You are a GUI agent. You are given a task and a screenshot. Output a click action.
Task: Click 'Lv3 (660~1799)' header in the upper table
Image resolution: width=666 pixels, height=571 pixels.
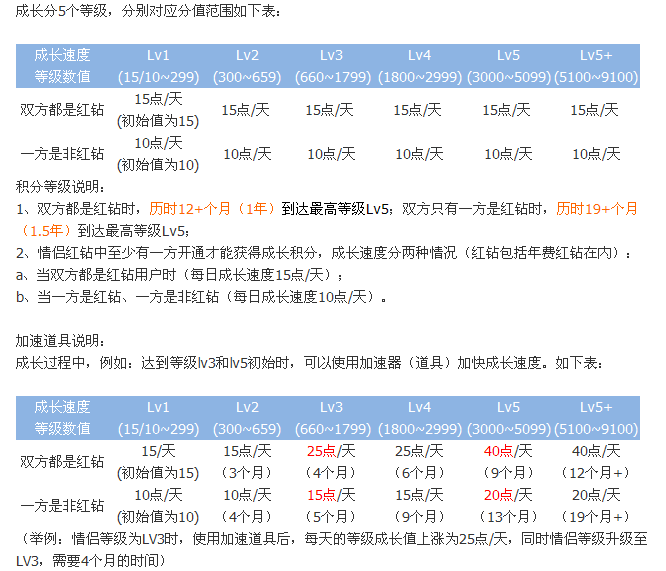coord(332,66)
